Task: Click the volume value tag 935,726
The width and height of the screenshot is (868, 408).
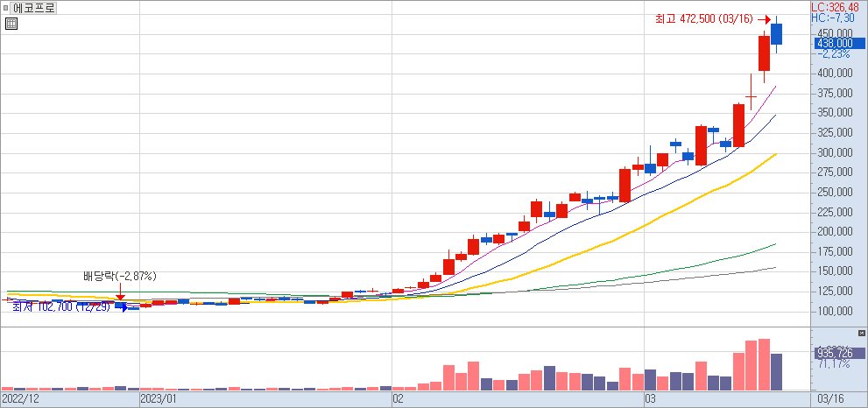Action: (x=839, y=353)
